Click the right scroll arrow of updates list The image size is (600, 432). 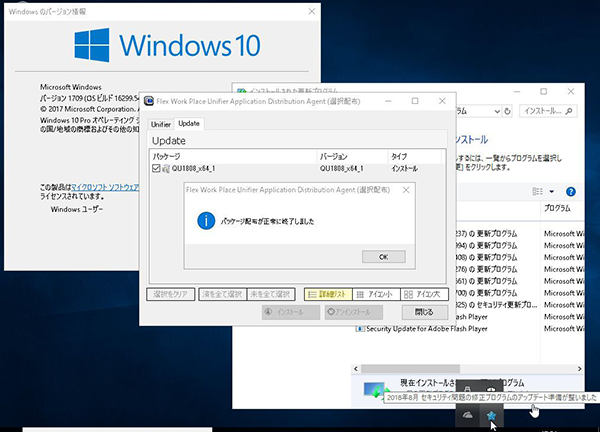(579, 369)
